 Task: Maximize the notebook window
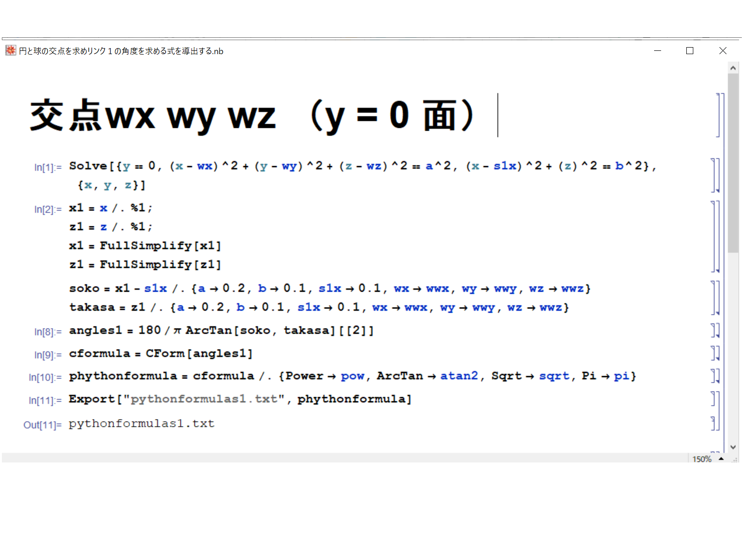[x=690, y=50]
